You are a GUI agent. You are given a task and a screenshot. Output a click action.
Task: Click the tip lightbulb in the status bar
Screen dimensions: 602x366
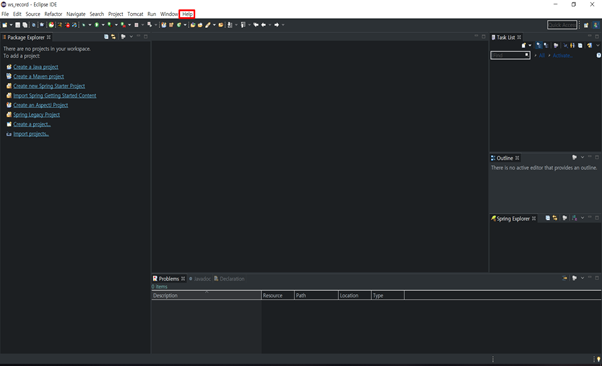[x=598, y=359]
